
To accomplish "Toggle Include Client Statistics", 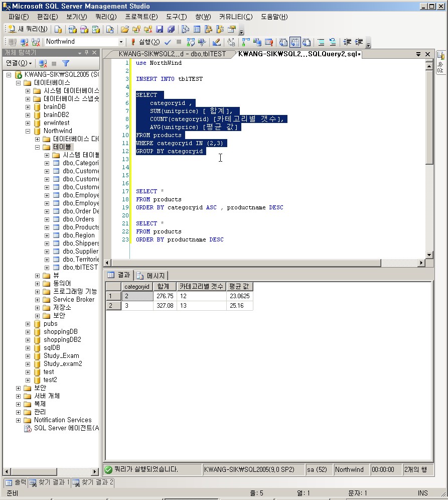I will click(x=257, y=42).
